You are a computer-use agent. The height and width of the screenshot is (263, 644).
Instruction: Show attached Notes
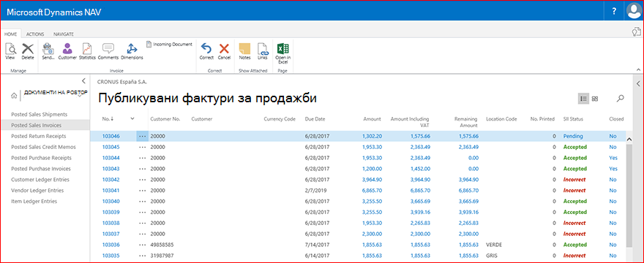[x=244, y=49]
